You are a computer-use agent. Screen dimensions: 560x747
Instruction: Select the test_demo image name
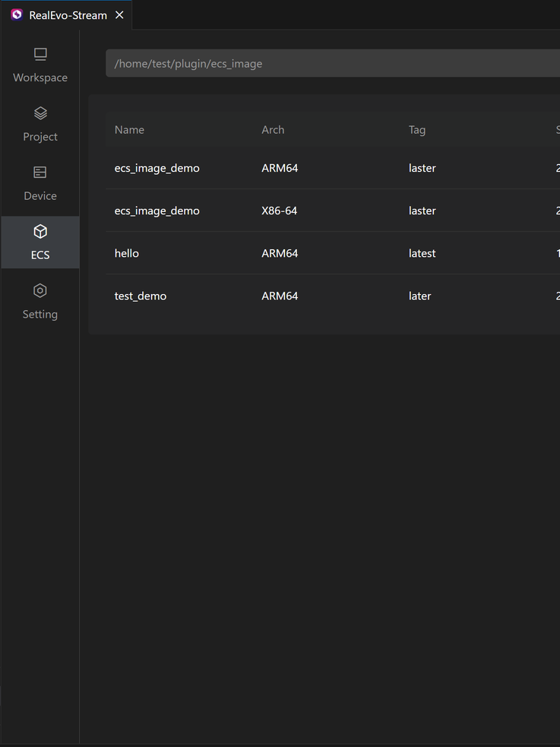(x=141, y=296)
